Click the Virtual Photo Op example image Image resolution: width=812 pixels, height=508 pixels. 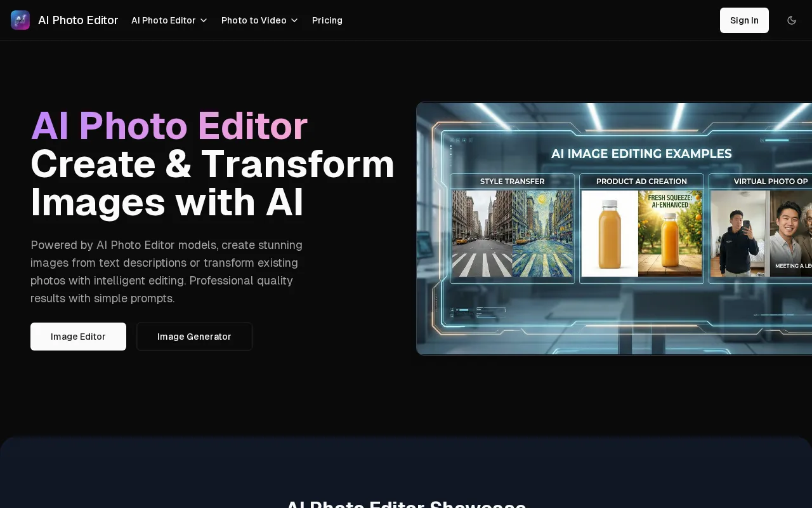click(x=761, y=234)
